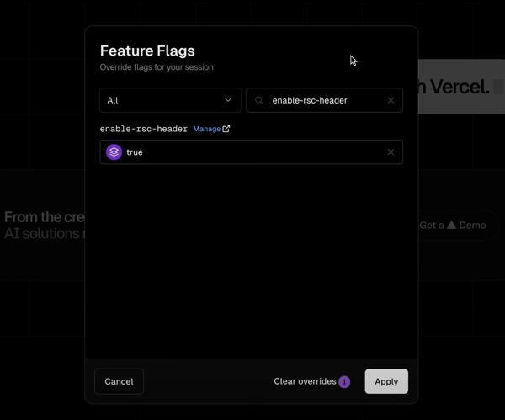Apply the feature flag changes
Viewport: 505px width, 420px height.
point(386,381)
